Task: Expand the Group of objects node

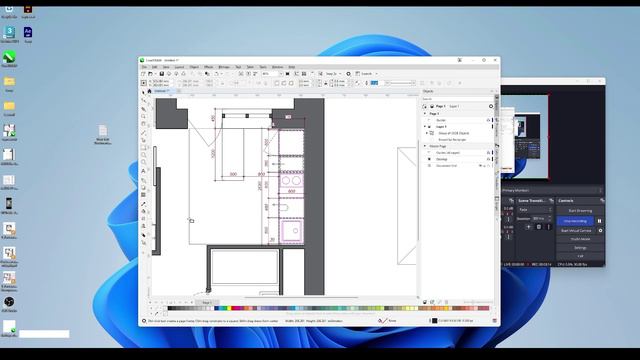Action: coord(427,133)
